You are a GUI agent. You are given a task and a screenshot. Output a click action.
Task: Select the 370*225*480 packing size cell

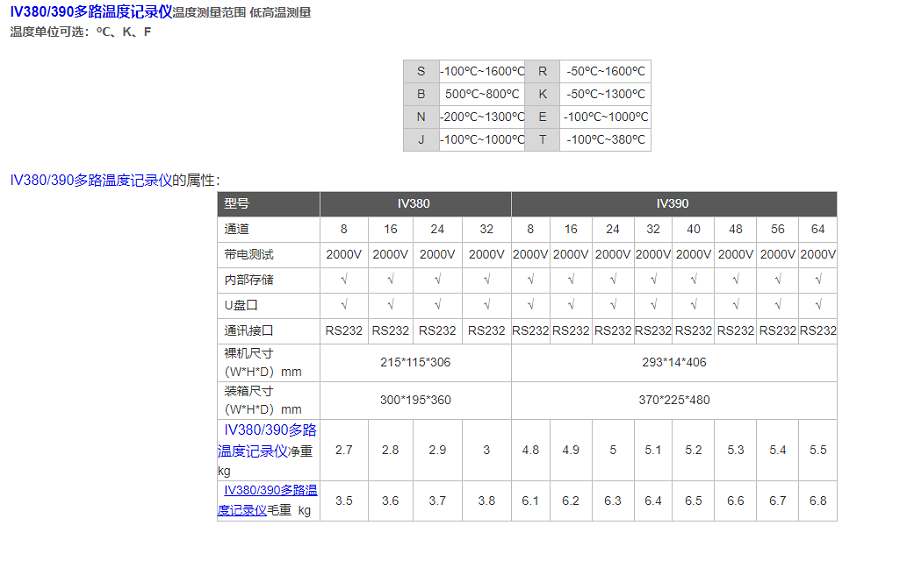pos(673,400)
